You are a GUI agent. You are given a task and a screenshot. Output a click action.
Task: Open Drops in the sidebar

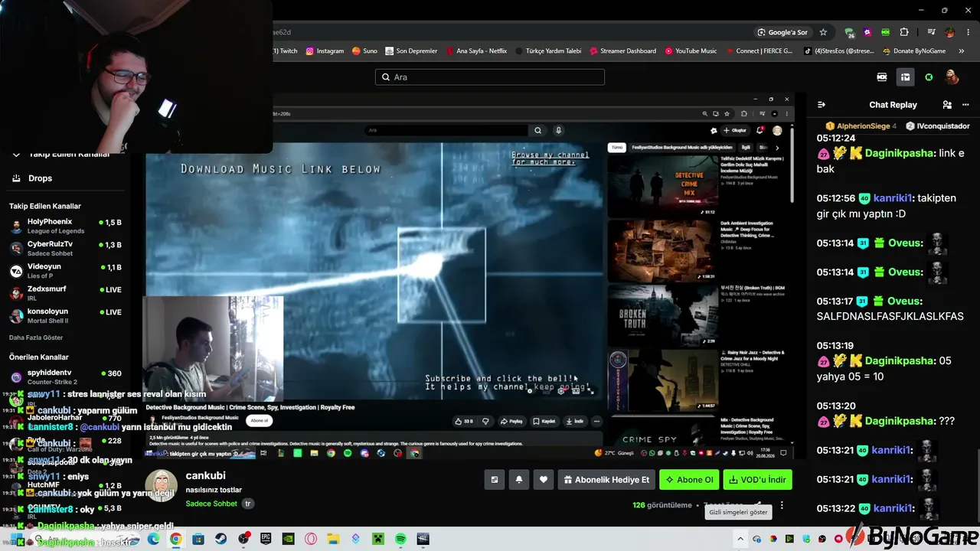(40, 178)
